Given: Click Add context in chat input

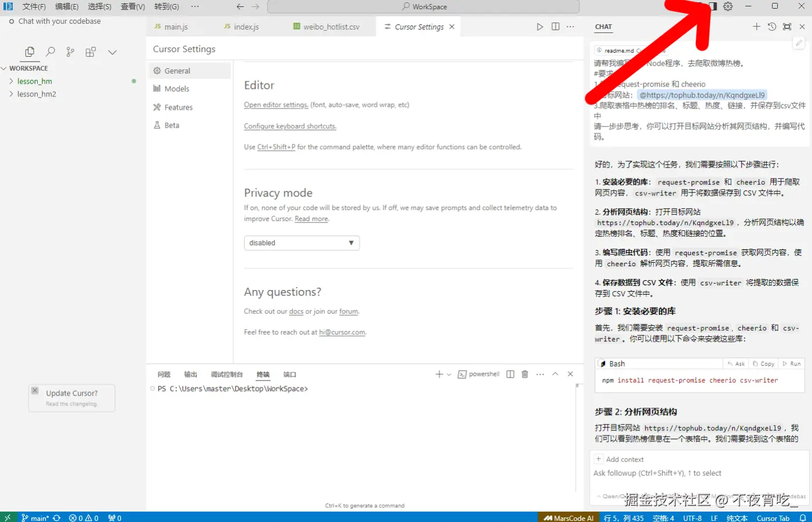Looking at the screenshot, I should 619,459.
